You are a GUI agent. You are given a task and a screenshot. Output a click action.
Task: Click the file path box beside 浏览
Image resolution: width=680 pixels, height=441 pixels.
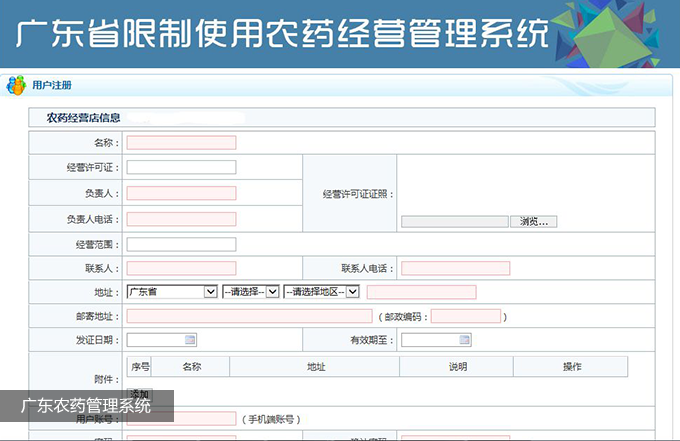click(454, 221)
